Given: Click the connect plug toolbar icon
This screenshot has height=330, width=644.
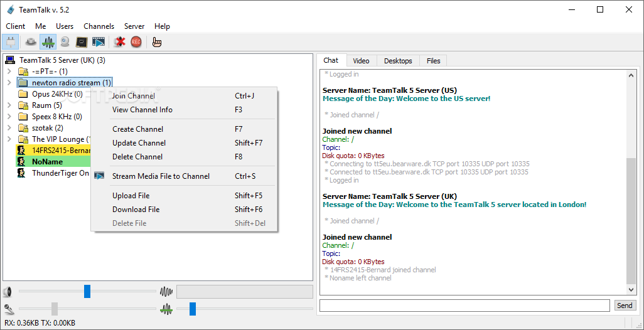Looking at the screenshot, I should coord(10,42).
